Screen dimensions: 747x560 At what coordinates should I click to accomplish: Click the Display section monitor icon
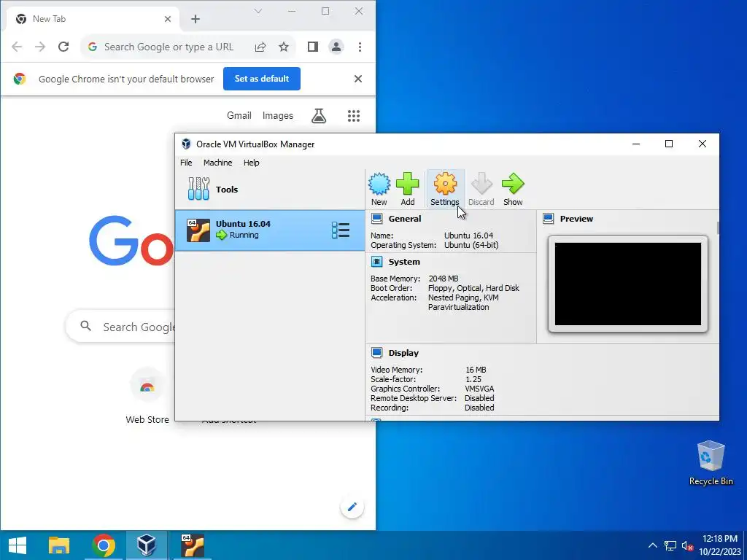377,352
